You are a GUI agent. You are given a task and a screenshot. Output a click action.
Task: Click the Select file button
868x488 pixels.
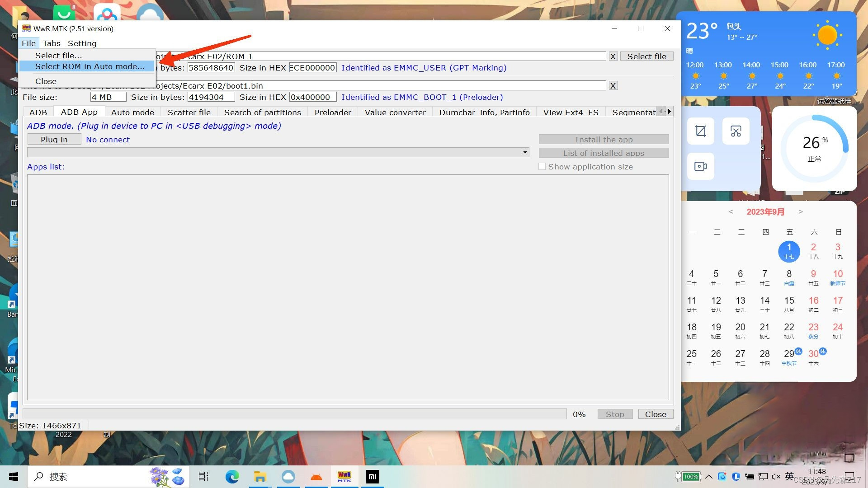coord(646,56)
